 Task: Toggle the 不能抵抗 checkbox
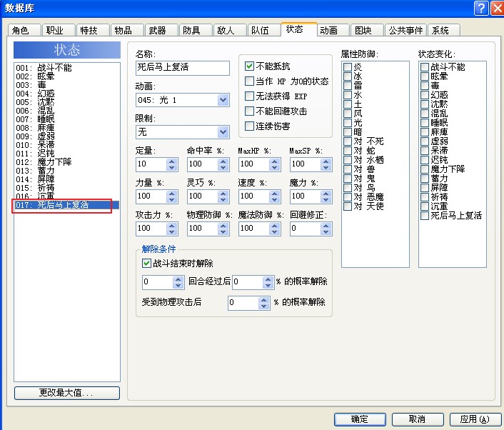coord(249,66)
